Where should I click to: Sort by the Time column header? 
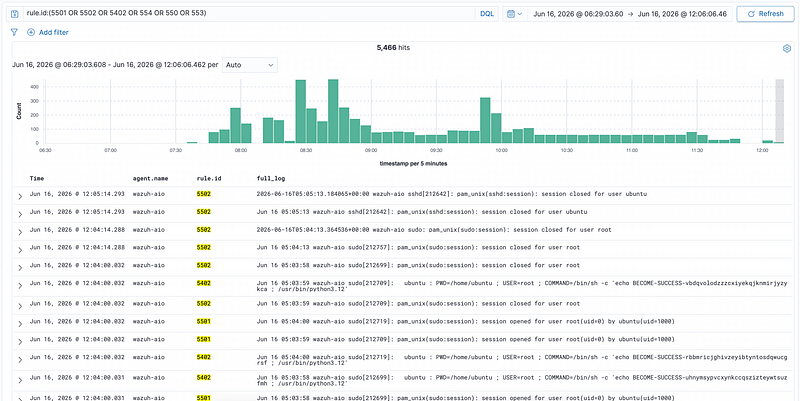37,179
